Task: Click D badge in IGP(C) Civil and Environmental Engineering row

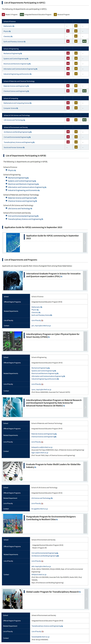Action: (76, 137)
